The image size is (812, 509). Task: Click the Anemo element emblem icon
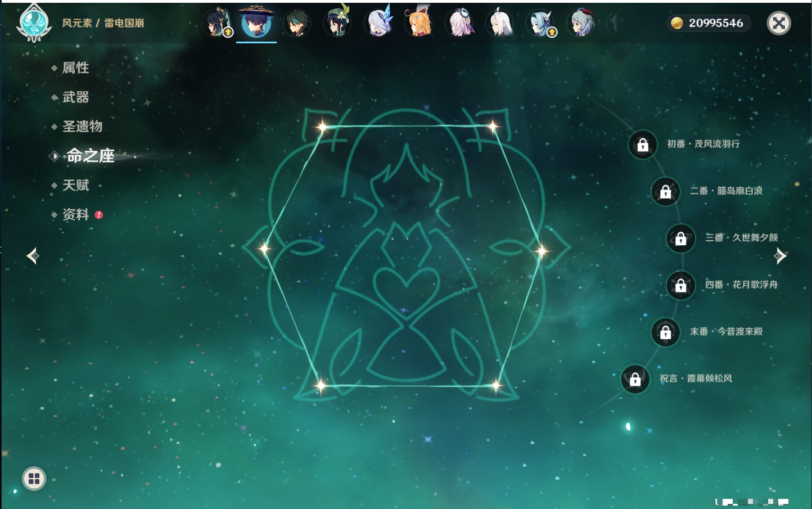(x=34, y=23)
